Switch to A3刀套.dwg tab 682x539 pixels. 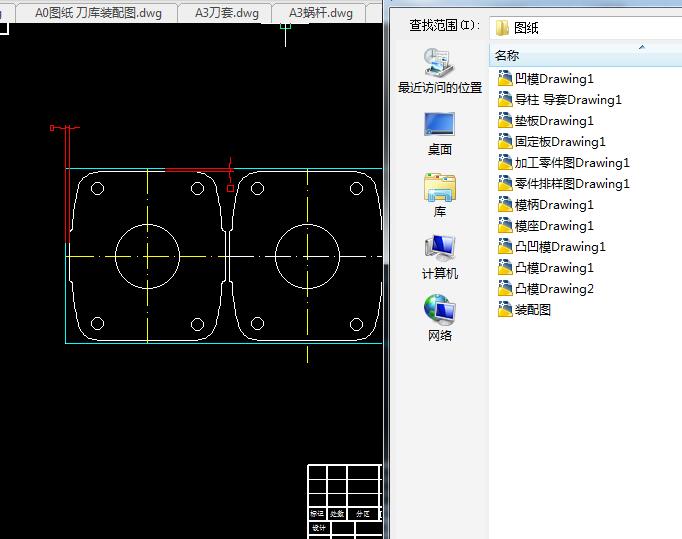pyautogui.click(x=227, y=13)
